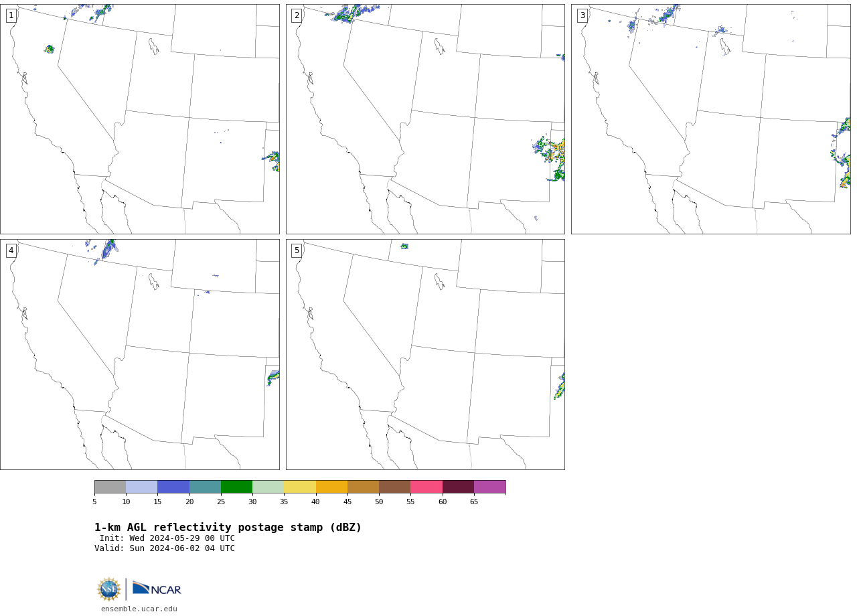This screenshot has height=616, width=857.
Task: Click the ensemble.ucar.edu text
Action: 139,609
